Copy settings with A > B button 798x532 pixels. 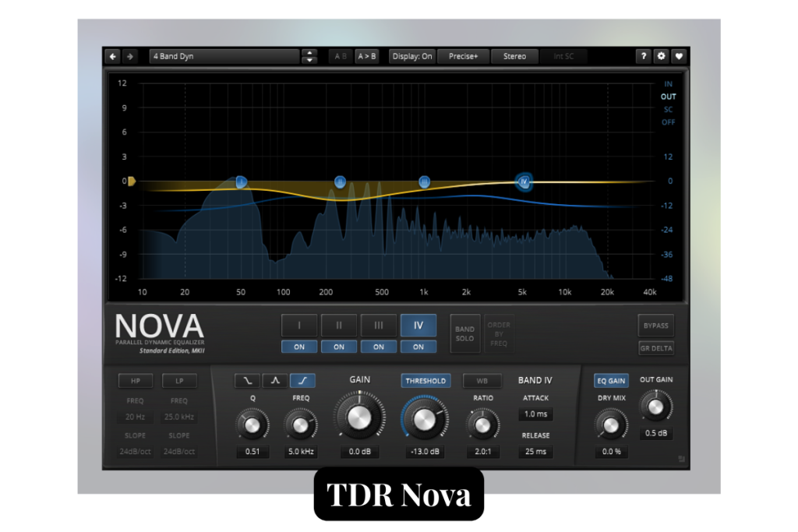click(x=367, y=56)
